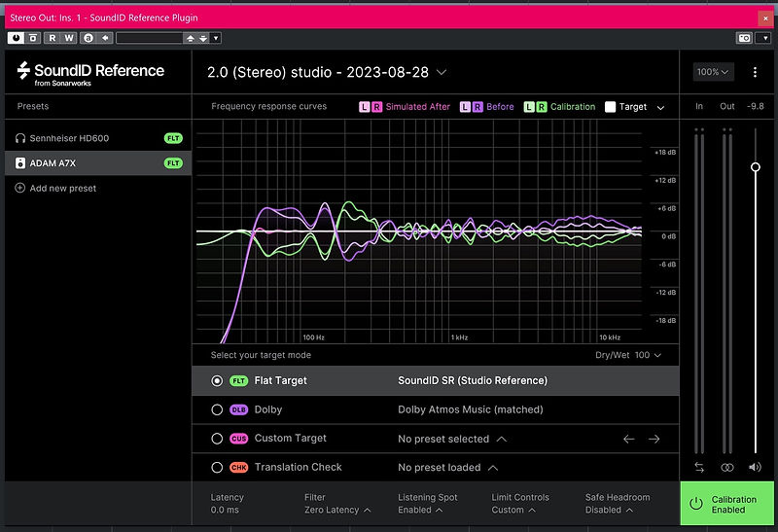Enable Read automation (R) button
The height and width of the screenshot is (532, 778).
coord(53,38)
